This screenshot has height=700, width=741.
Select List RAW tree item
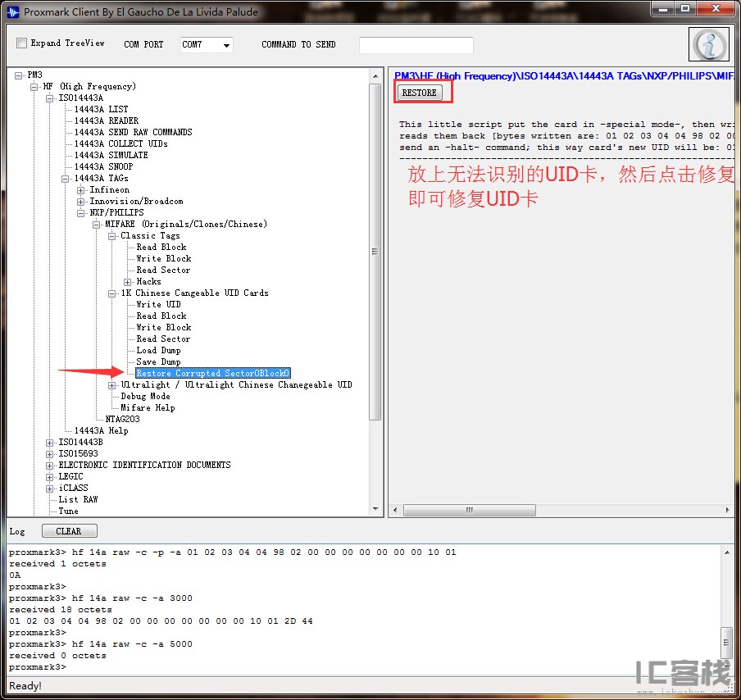78,500
